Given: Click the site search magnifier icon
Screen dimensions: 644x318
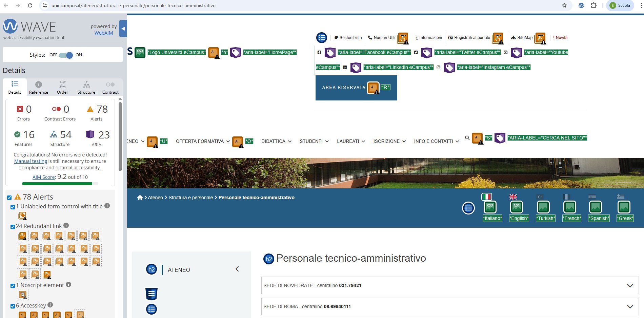Looking at the screenshot, I should click(467, 138).
